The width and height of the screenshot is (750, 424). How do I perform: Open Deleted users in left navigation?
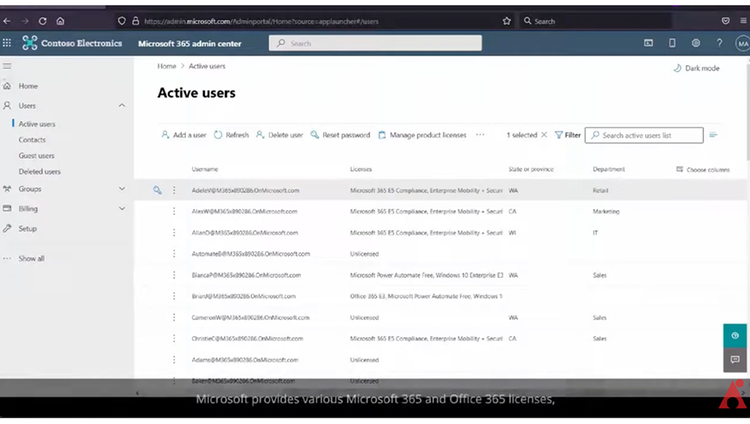pyautogui.click(x=40, y=171)
